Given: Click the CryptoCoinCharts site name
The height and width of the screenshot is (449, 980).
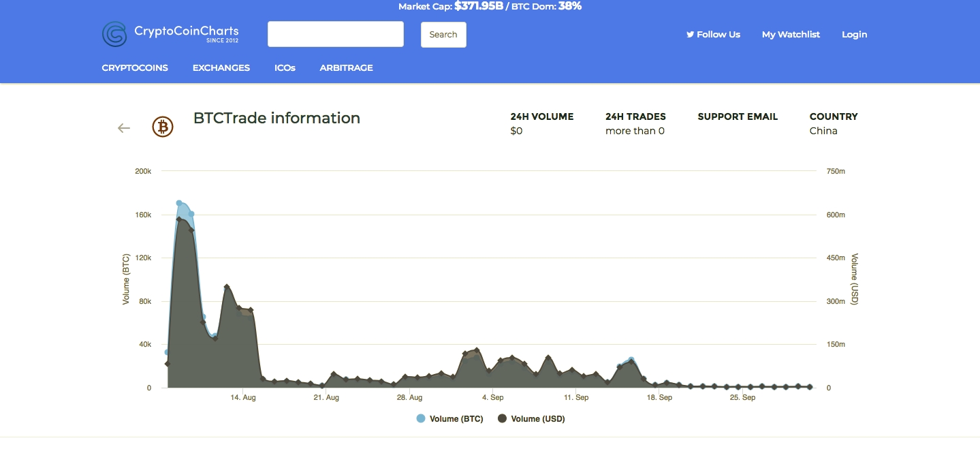Looking at the screenshot, I should pyautogui.click(x=187, y=31).
